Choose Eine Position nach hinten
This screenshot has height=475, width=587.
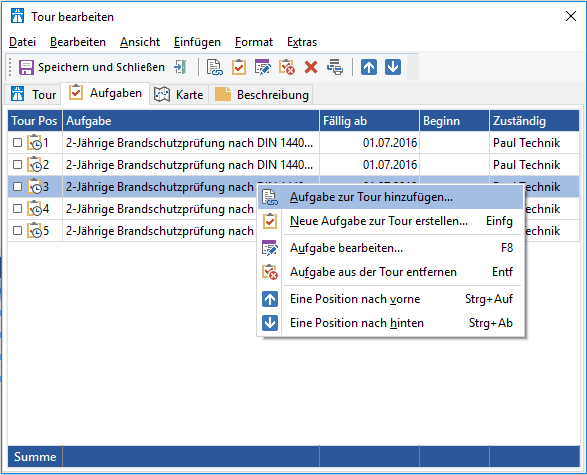point(390,323)
